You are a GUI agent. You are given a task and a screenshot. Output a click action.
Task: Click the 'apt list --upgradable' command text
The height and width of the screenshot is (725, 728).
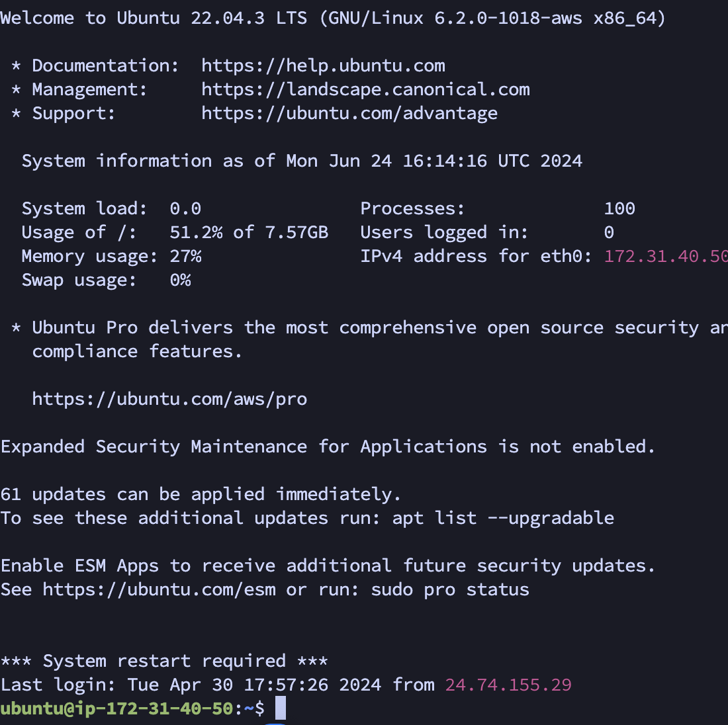pyautogui.click(x=503, y=518)
